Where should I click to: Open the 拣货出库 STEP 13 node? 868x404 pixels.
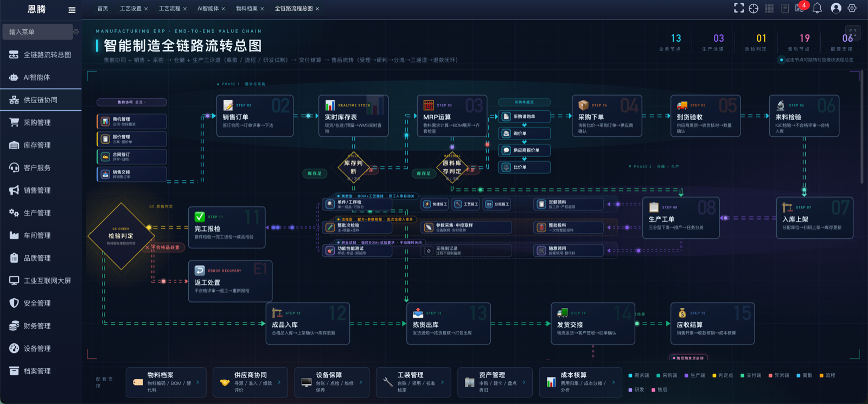(449, 324)
